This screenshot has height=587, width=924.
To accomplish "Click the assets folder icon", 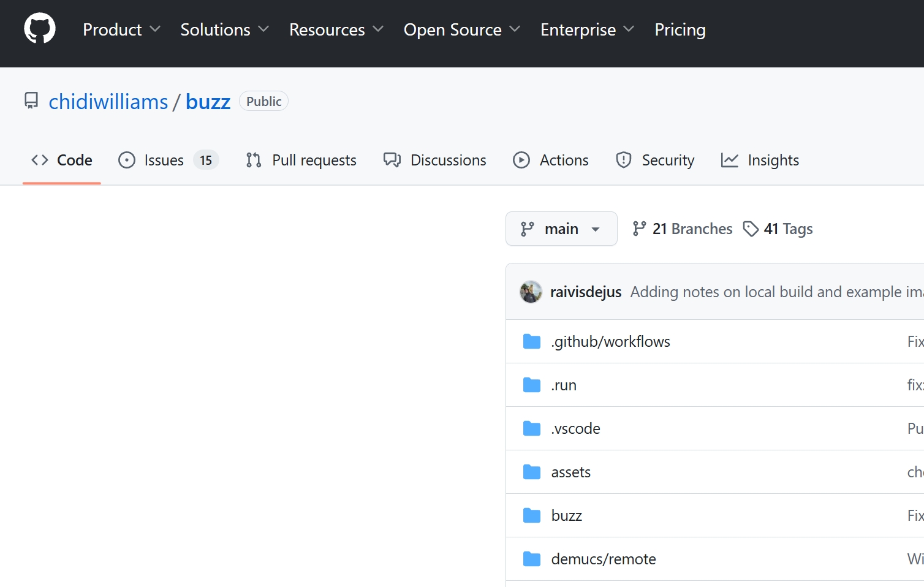I will click(x=531, y=472).
